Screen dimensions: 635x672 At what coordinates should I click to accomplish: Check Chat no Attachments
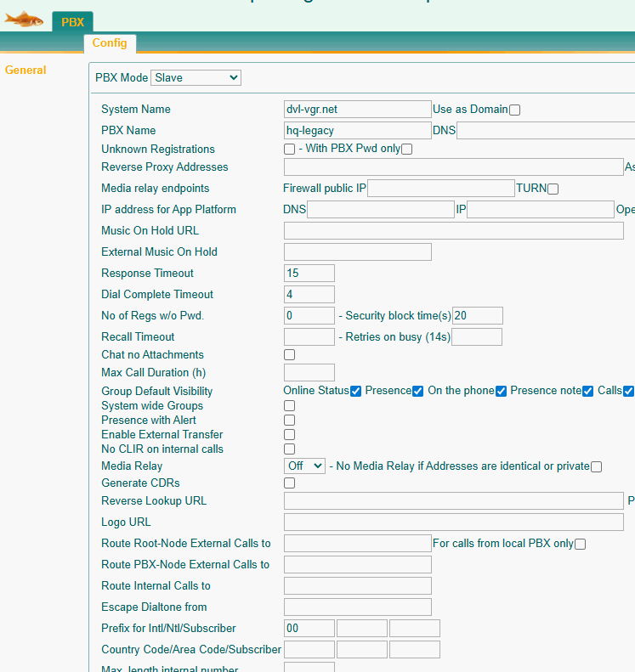tap(290, 355)
